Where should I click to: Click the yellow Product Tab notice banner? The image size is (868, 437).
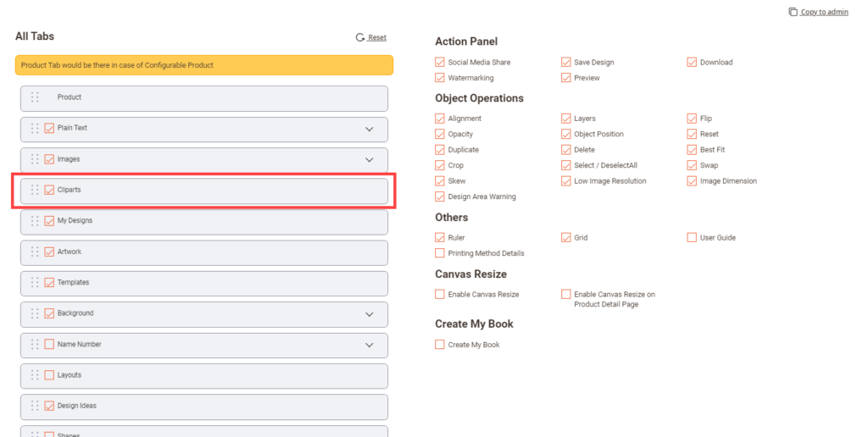click(203, 65)
